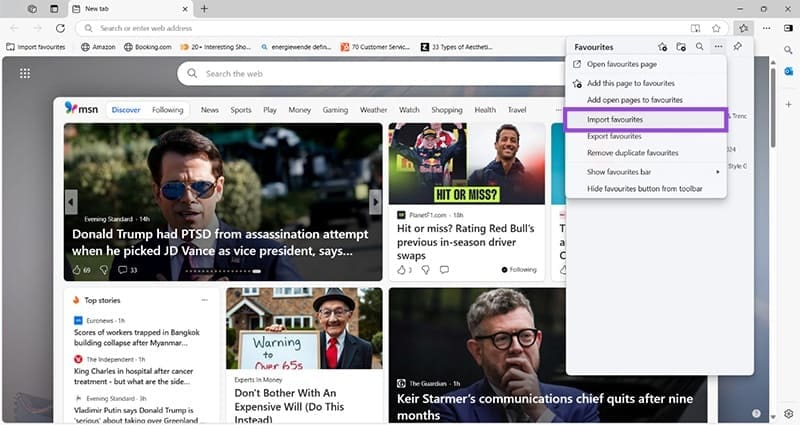Screen dimensions: 800x425
Task: Open the apps grid launcher icon
Action: 25,73
